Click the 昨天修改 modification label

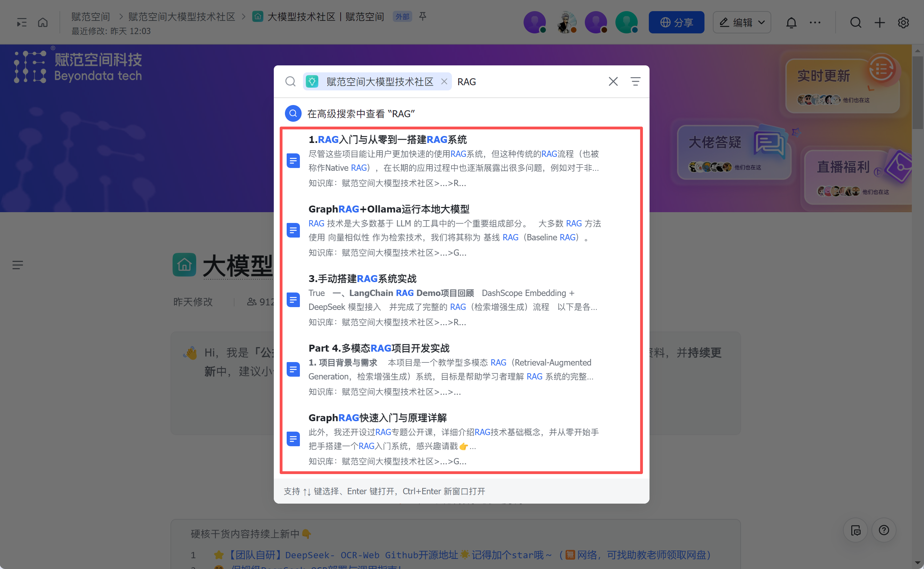point(193,302)
